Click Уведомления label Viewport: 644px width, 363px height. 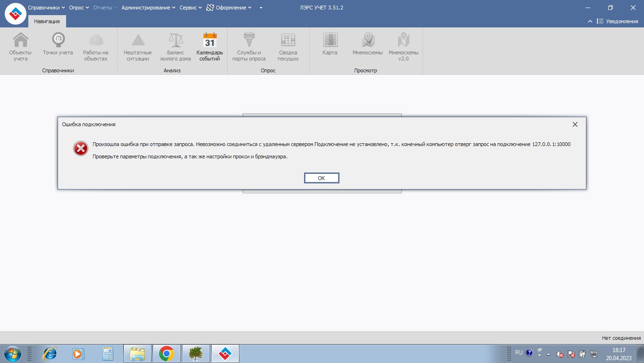pyautogui.click(x=622, y=21)
